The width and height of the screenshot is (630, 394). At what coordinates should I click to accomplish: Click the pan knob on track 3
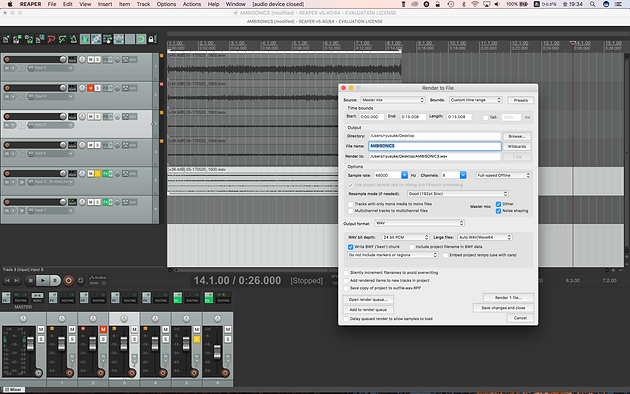pyautogui.click(x=82, y=116)
